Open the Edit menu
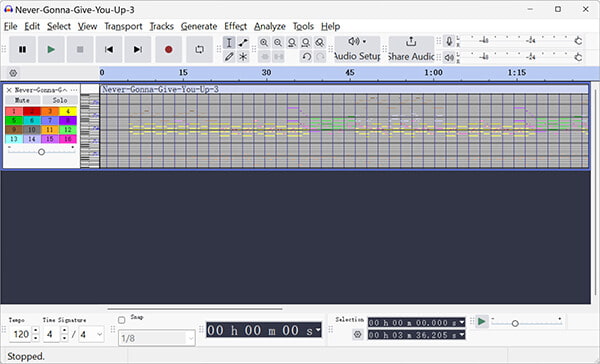This screenshot has width=600, height=364. (x=32, y=26)
